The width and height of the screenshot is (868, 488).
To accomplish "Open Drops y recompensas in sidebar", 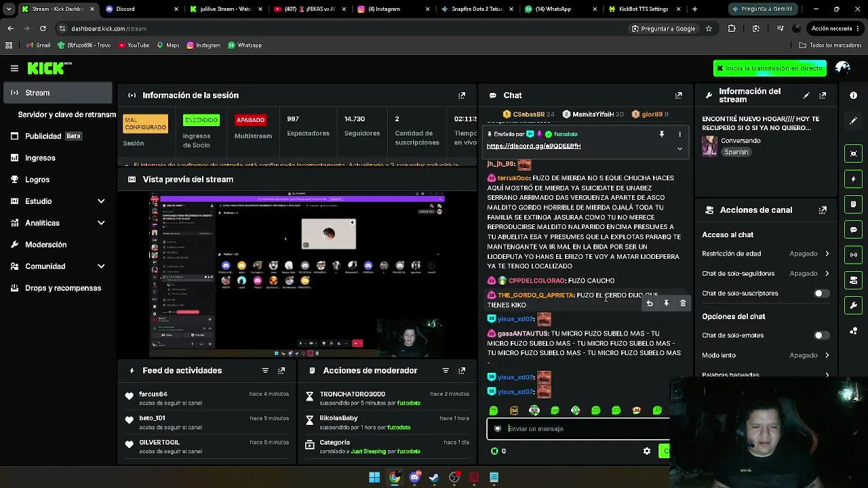I will click(58, 288).
